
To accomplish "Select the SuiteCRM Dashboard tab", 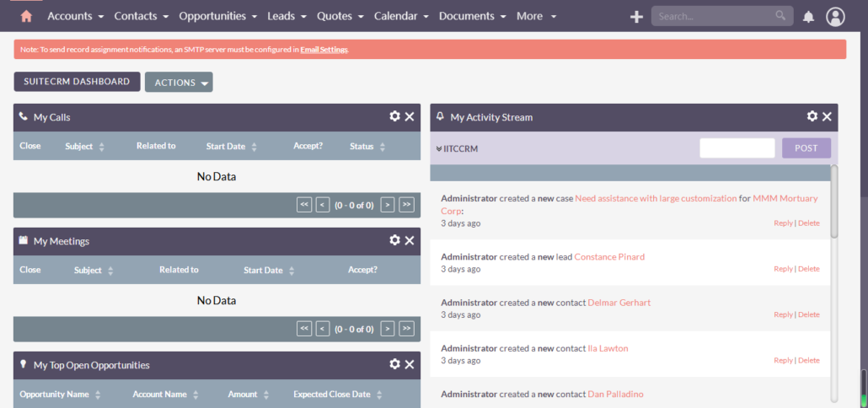I will (x=77, y=81).
